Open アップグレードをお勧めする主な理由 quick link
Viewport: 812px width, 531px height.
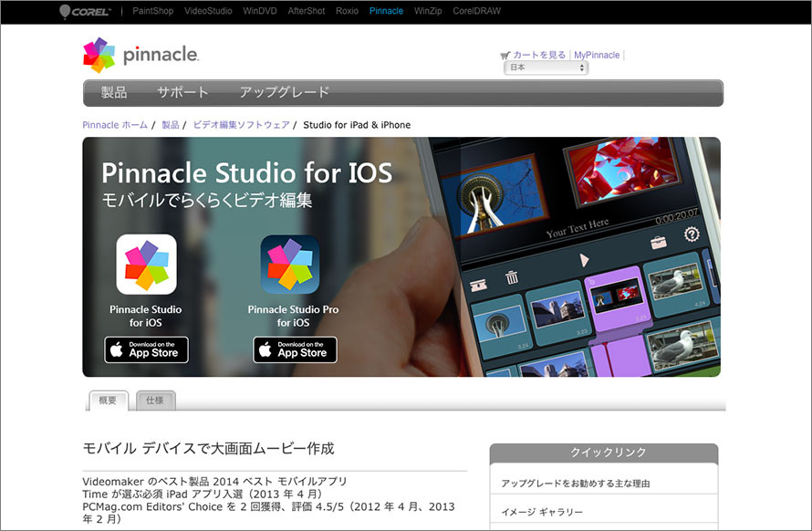576,484
